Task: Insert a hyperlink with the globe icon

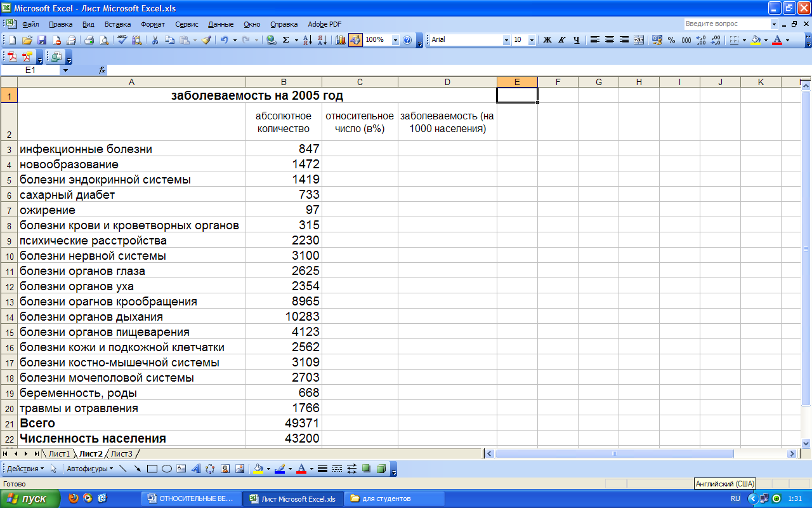Action: coord(272,40)
